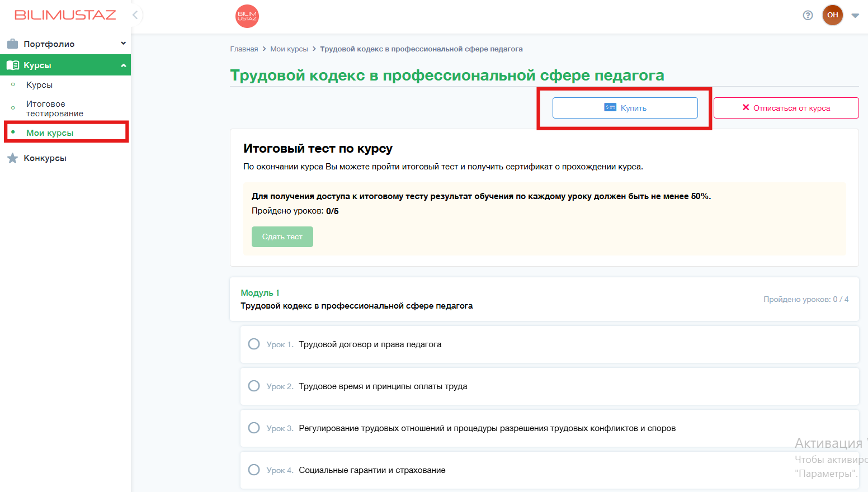Click Отписаться от курса button
The image size is (868, 492).
(x=786, y=108)
